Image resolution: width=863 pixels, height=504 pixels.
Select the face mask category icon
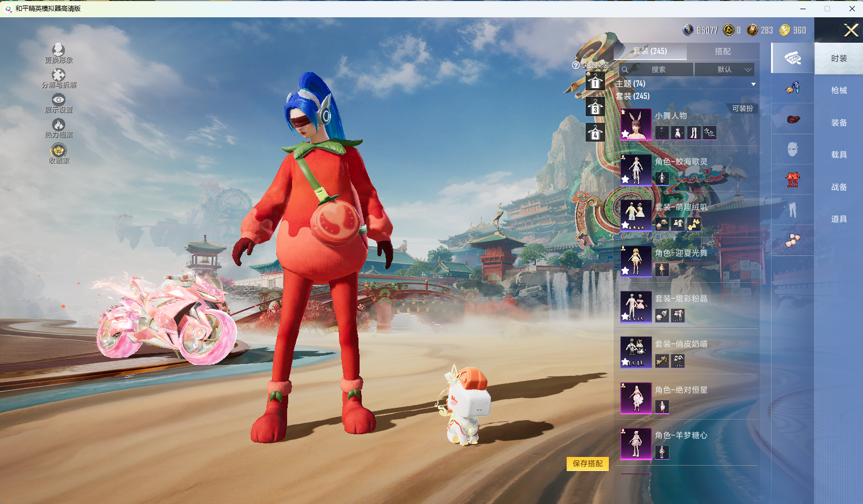coord(793,149)
